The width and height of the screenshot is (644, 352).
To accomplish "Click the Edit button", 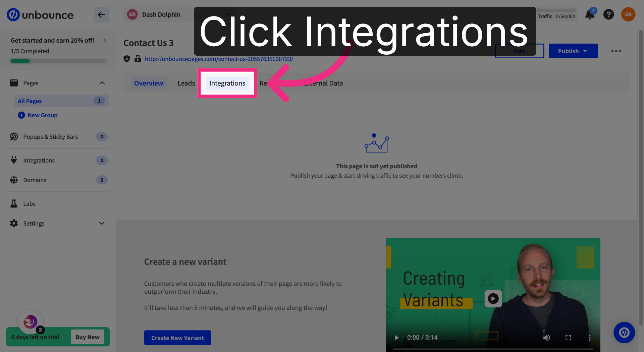I will pos(520,51).
